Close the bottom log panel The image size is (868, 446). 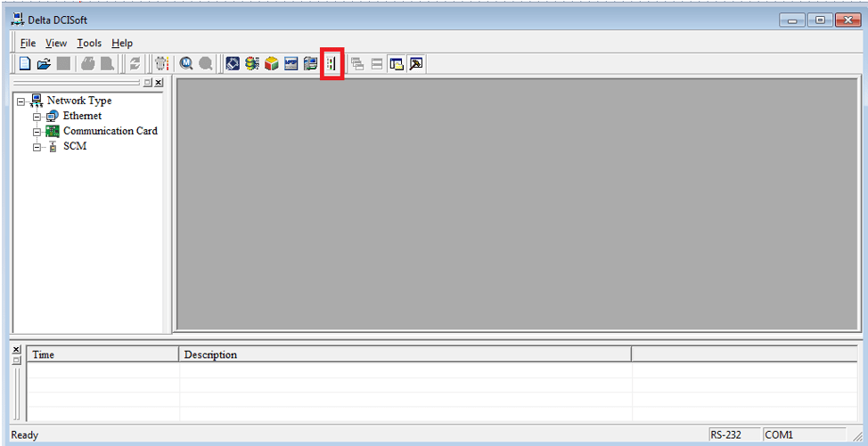[16, 349]
